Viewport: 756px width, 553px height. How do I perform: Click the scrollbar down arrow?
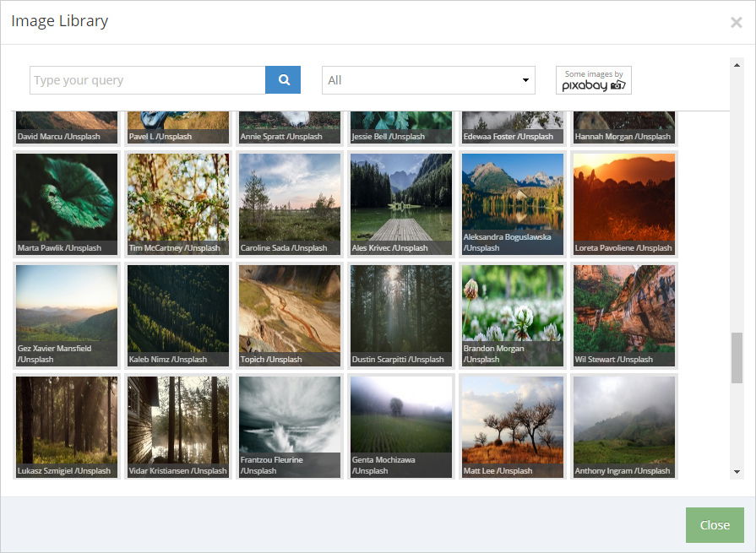point(737,472)
